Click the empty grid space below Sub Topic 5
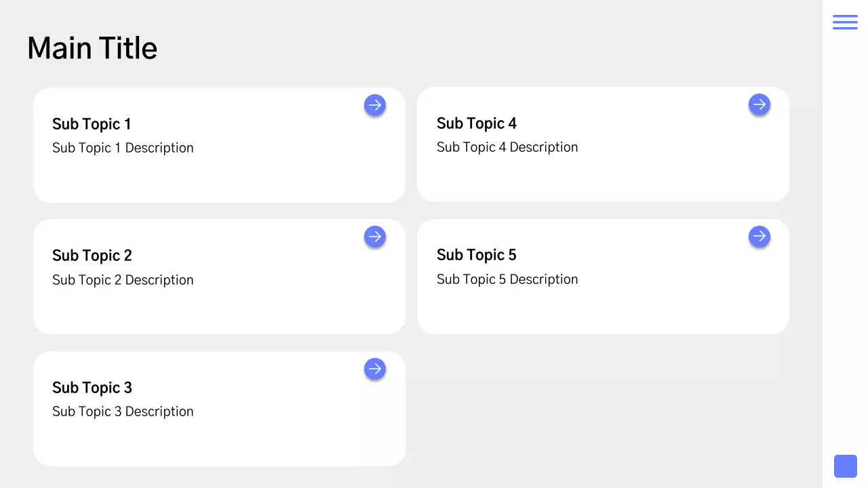The width and height of the screenshot is (868, 488). 603,409
